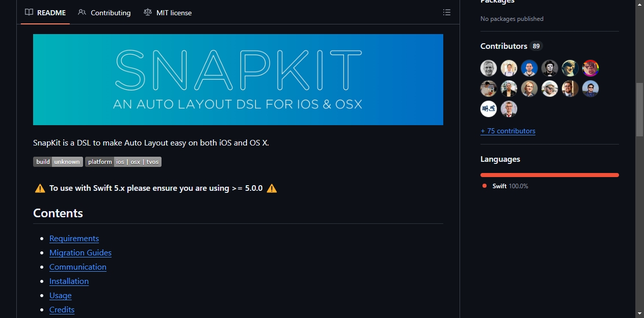The width and height of the screenshot is (644, 318).
Task: Open grayscale avatar of smiling man with glasses
Action: tap(489, 68)
